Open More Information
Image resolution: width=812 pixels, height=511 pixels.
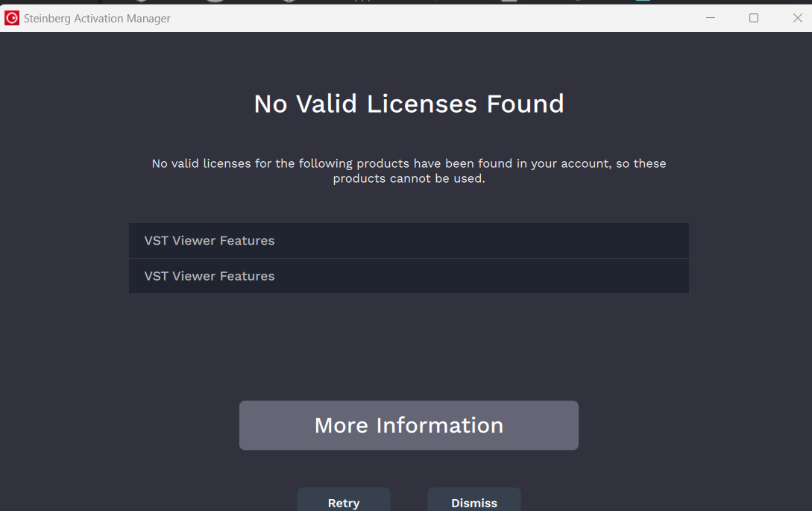(409, 425)
